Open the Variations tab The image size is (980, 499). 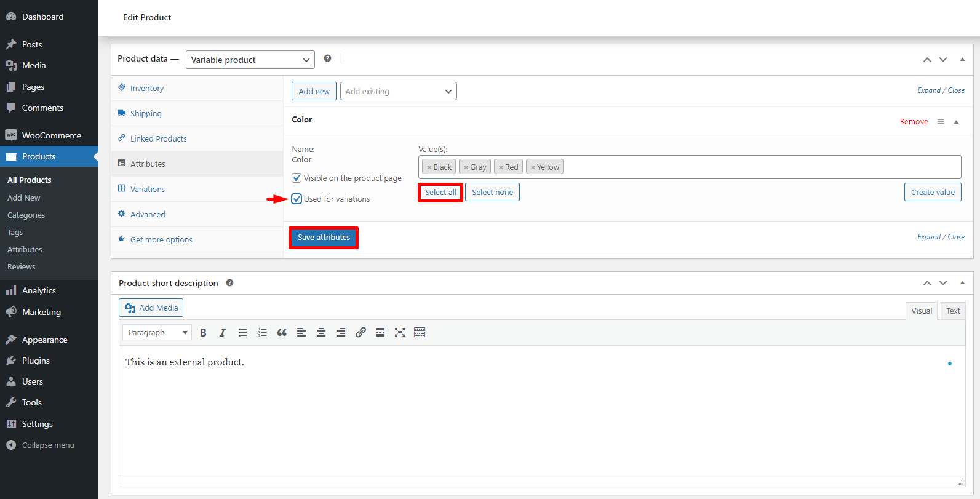[x=148, y=189]
